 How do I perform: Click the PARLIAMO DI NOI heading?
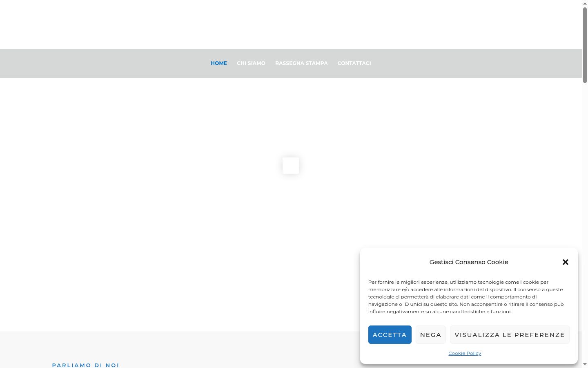pyautogui.click(x=86, y=365)
